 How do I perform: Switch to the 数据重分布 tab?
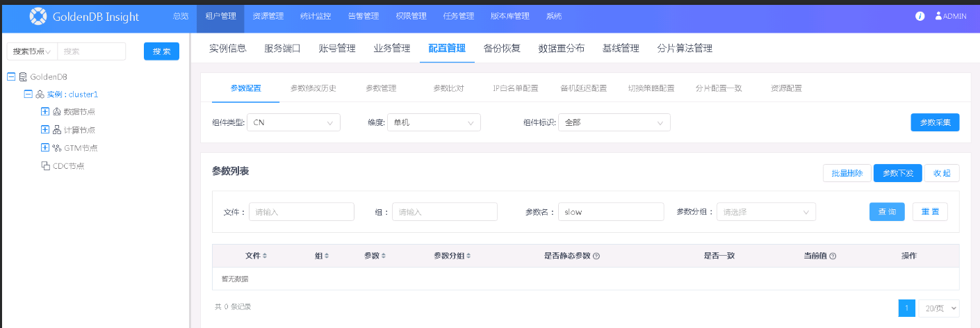pyautogui.click(x=562, y=49)
